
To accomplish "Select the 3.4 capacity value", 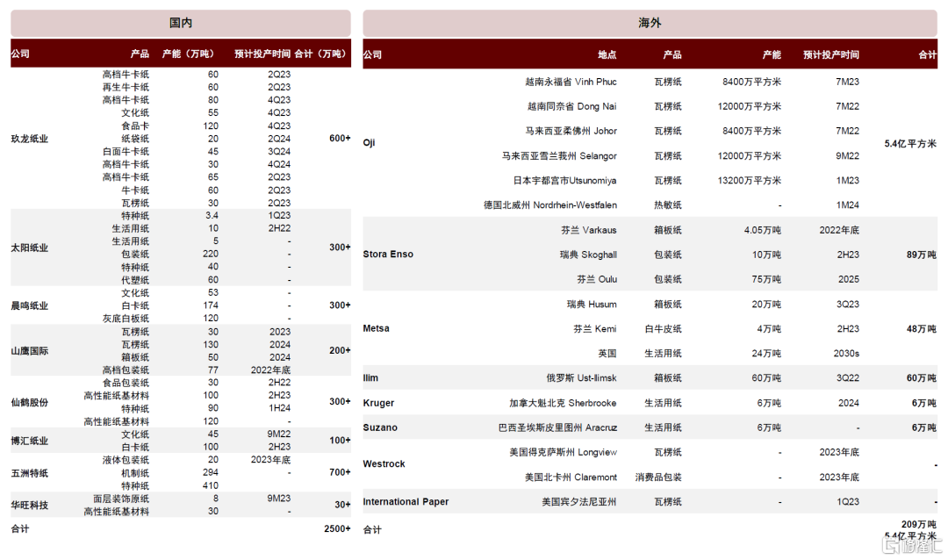I will point(212,215).
